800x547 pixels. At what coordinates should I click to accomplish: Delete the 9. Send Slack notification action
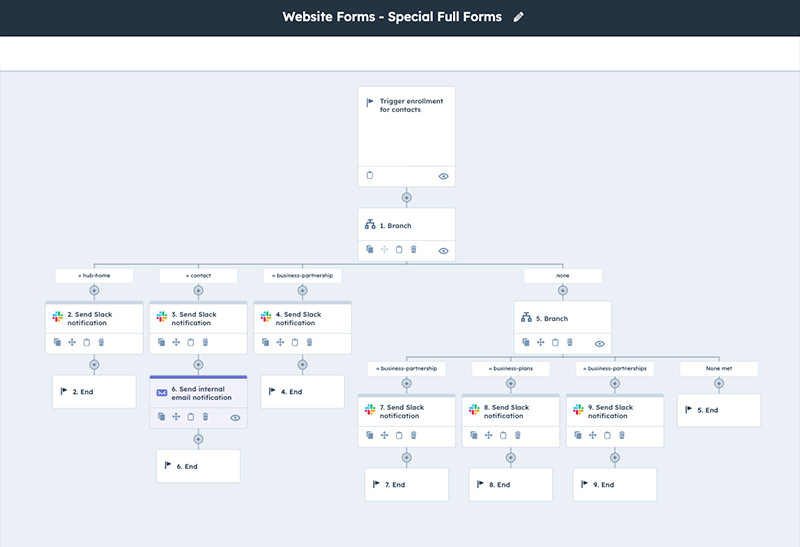click(622, 435)
